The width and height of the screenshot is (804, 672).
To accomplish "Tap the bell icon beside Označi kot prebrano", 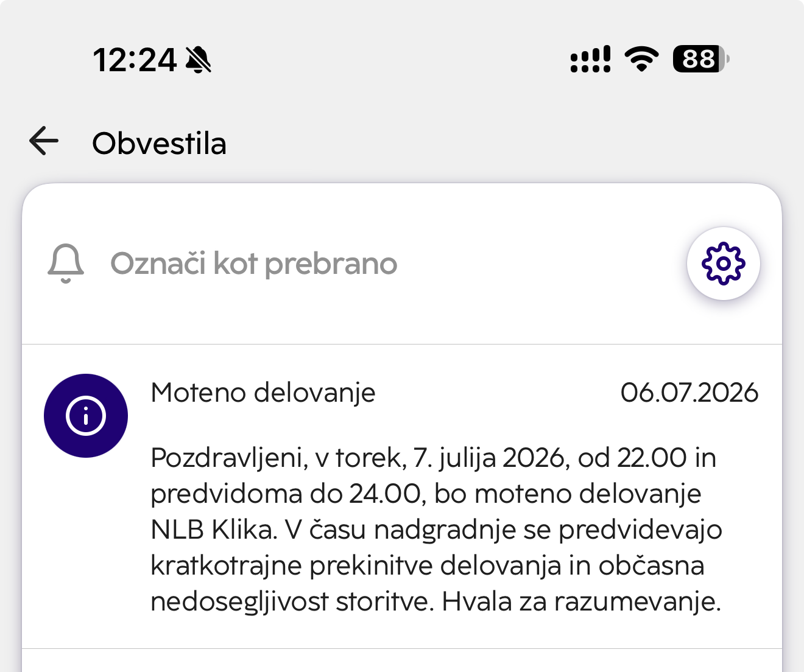I will (66, 264).
